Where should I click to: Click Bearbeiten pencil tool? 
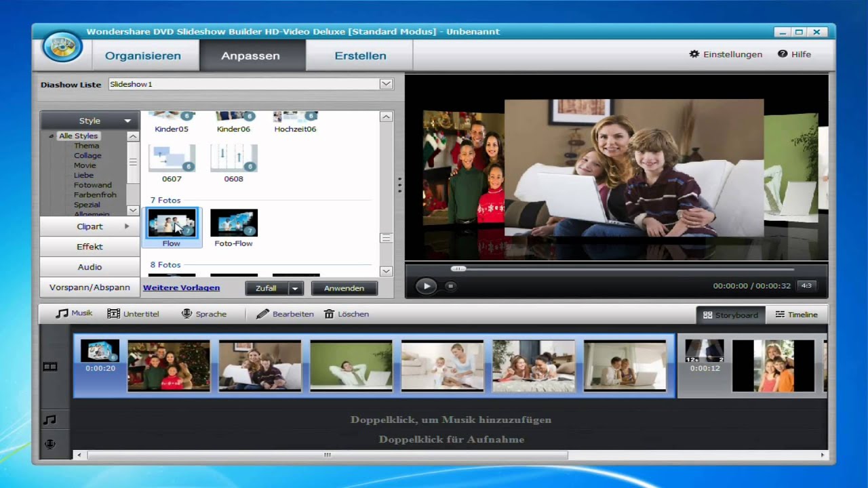(285, 314)
